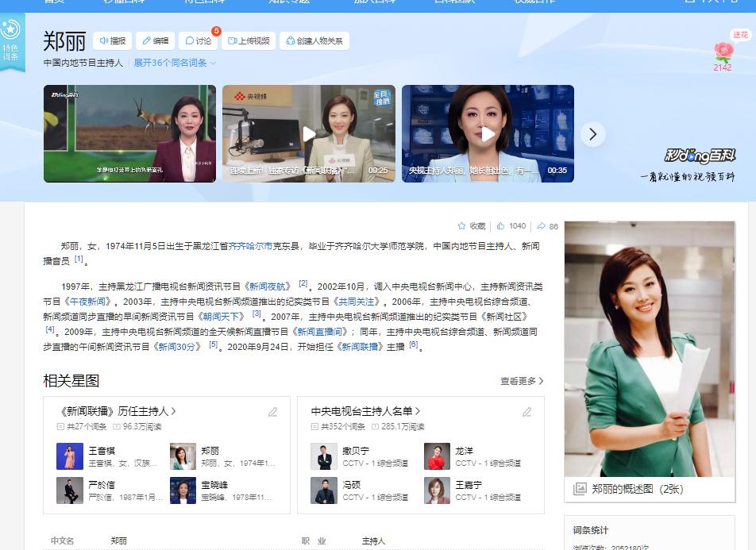
Task: Open the 共同关注 link
Action: tap(357, 302)
